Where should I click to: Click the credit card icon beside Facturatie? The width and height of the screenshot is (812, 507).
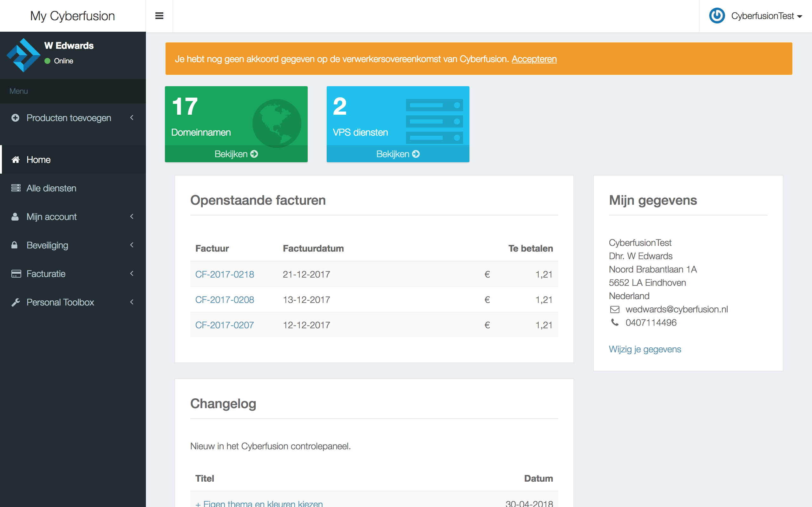[x=16, y=273]
